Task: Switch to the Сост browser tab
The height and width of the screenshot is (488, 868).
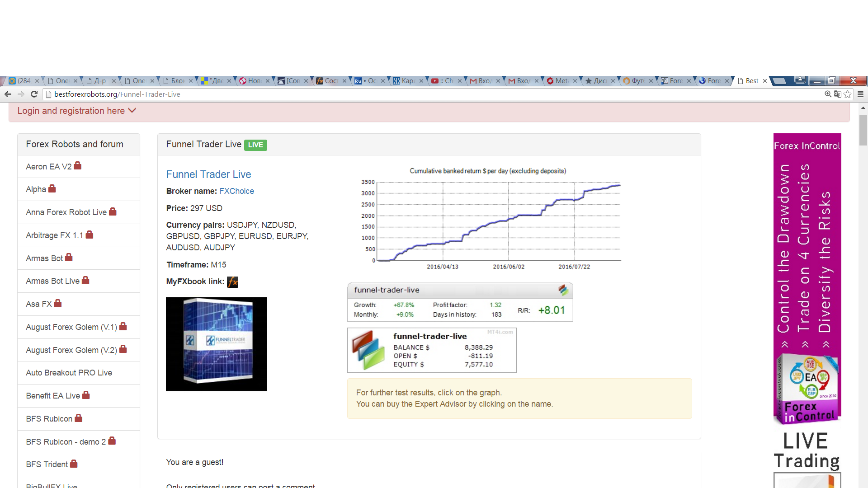Action: 331,81
